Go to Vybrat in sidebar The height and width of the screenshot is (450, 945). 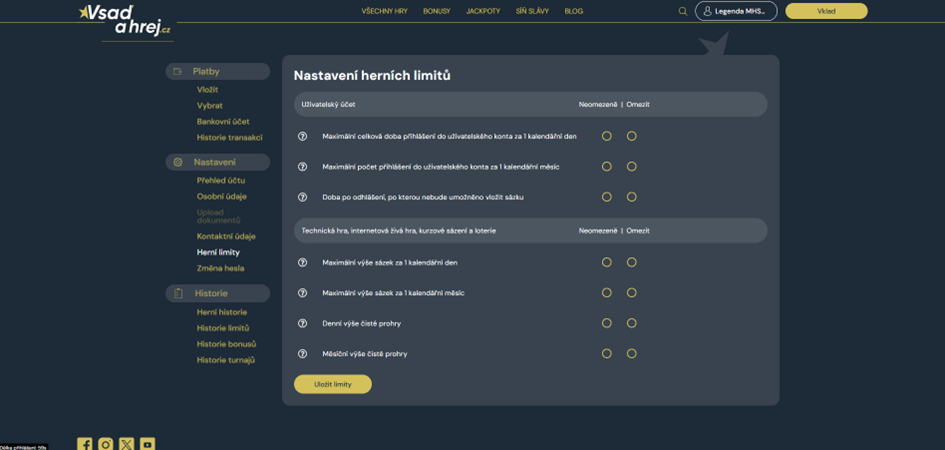209,105
